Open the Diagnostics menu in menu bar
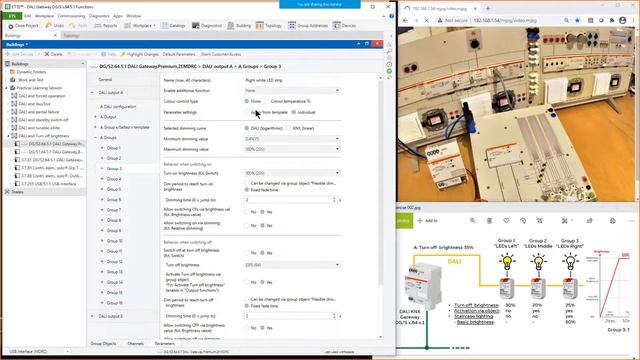Viewport: 640px width, 360px height. (x=99, y=16)
